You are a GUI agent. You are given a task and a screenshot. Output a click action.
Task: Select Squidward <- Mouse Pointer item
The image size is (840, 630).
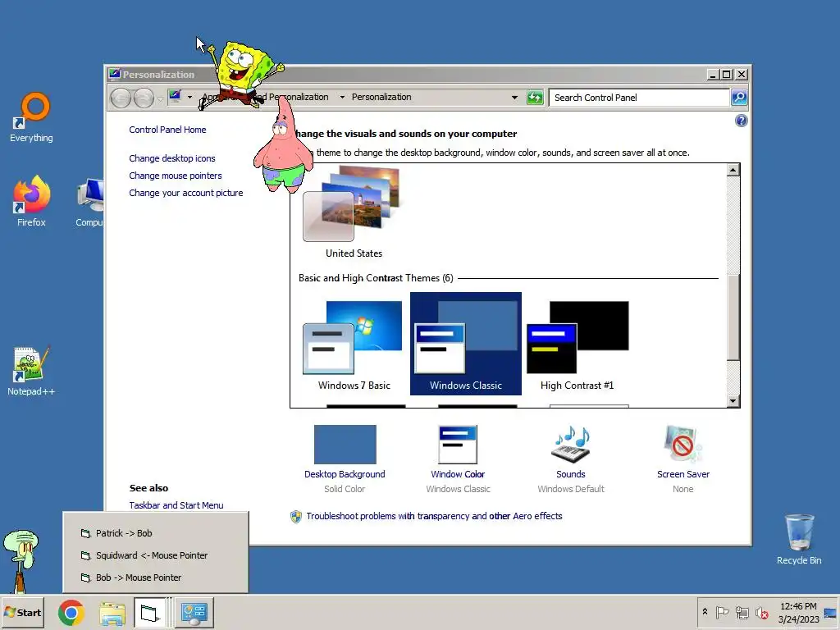pos(155,555)
